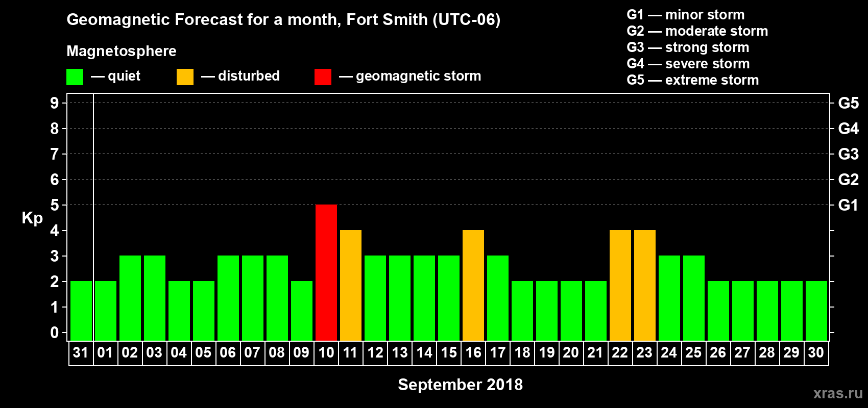Select the orange bar for day 11
The height and width of the screenshot is (408, 868).
tap(351, 285)
